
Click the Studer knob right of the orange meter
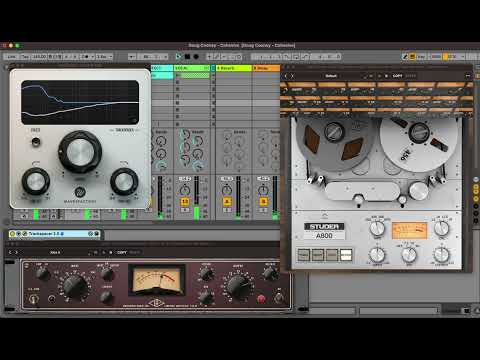(441, 229)
